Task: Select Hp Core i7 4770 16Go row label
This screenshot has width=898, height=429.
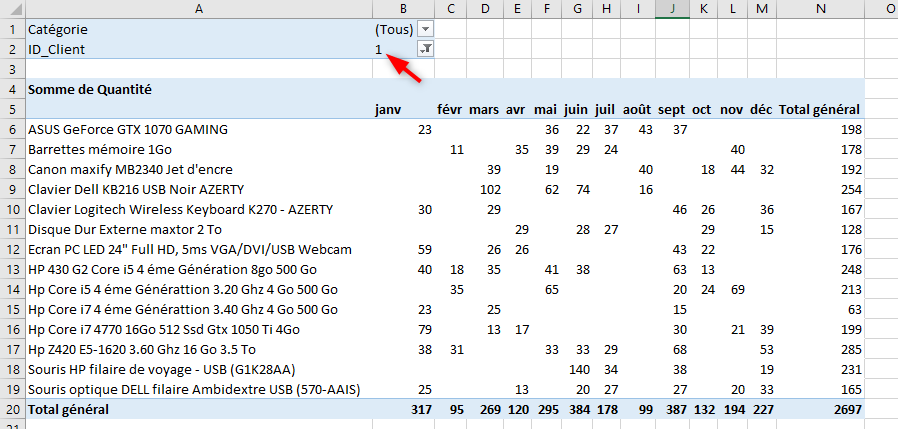Action: (x=164, y=329)
